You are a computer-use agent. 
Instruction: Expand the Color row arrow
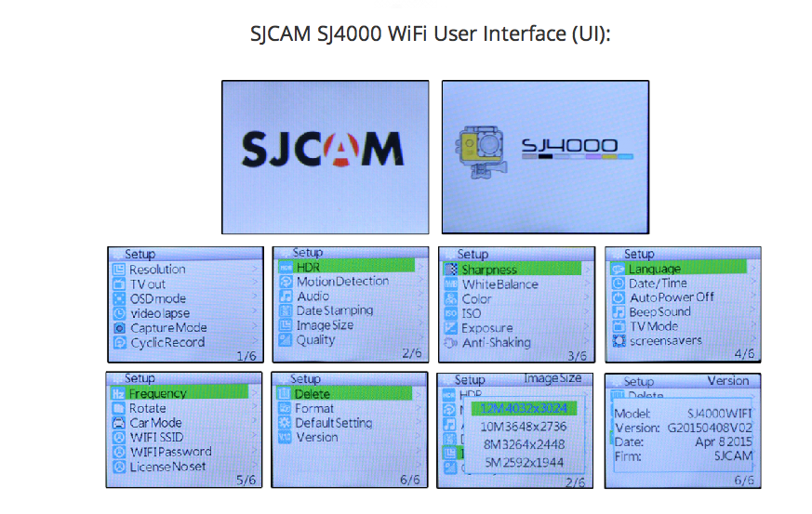[587, 297]
